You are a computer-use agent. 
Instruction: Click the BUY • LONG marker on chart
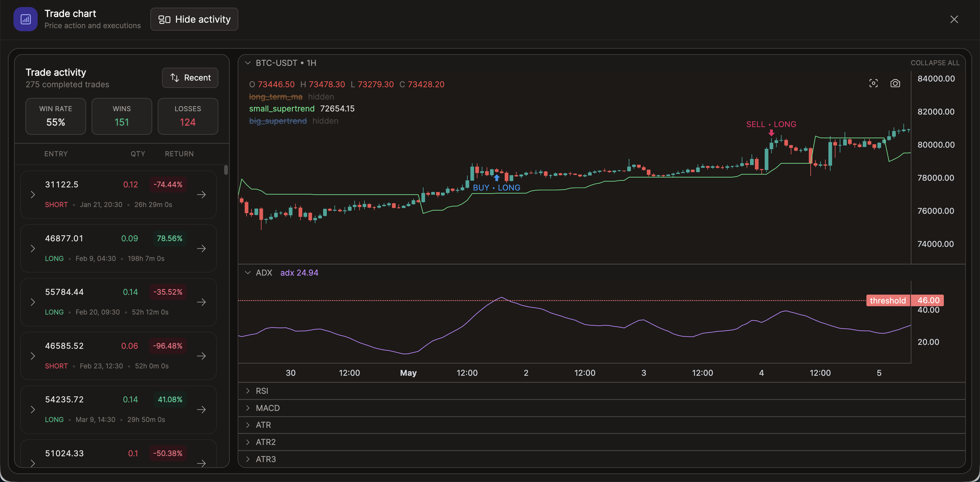coord(496,183)
